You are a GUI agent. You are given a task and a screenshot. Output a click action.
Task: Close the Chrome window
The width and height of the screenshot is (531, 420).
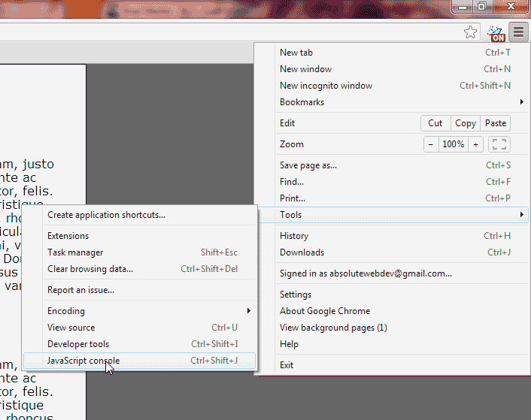tap(511, 6)
